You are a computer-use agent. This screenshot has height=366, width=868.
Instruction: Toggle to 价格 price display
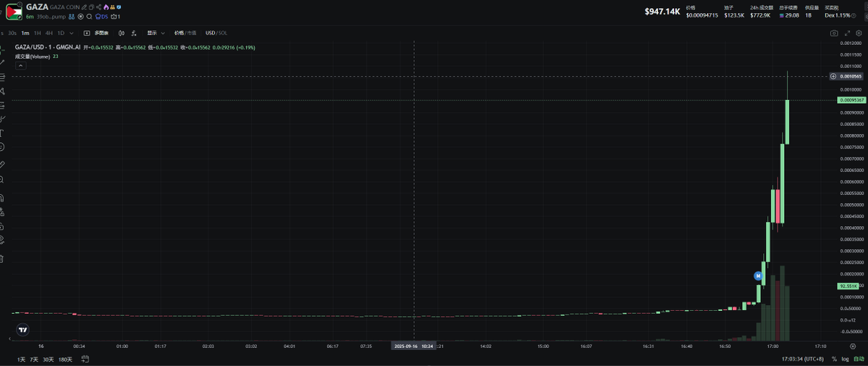pyautogui.click(x=179, y=33)
